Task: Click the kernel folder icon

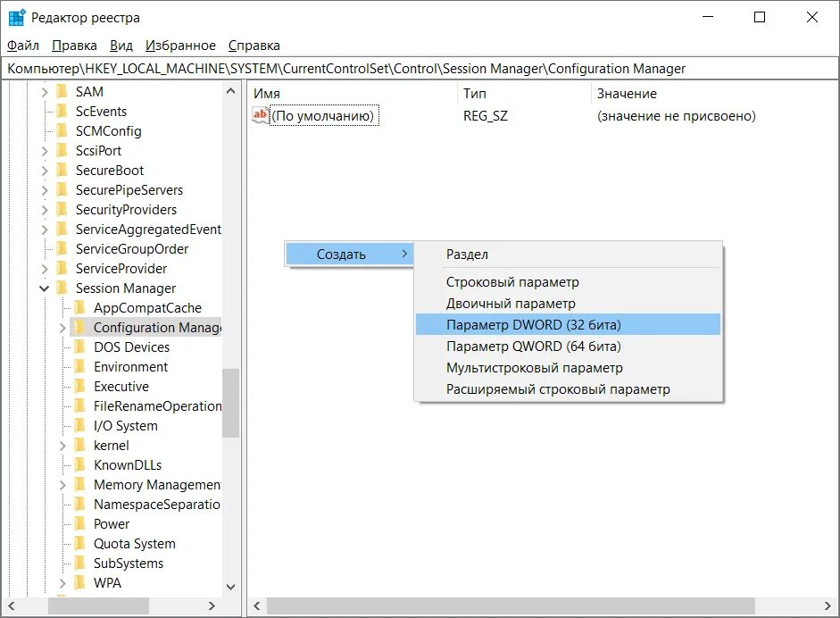Action: click(79, 446)
